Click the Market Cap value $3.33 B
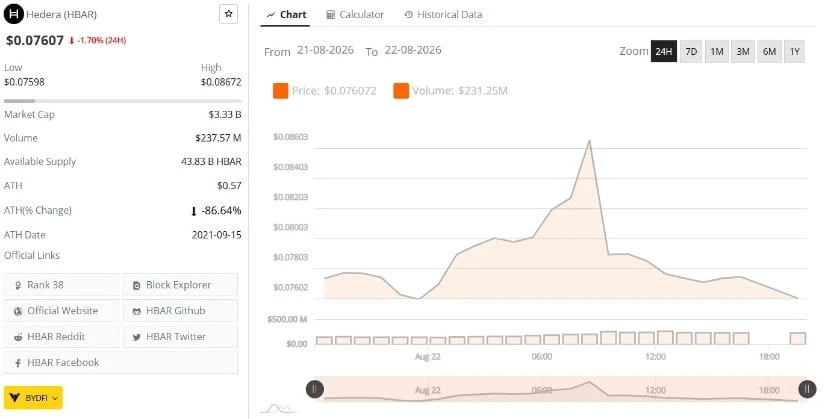 click(x=225, y=114)
